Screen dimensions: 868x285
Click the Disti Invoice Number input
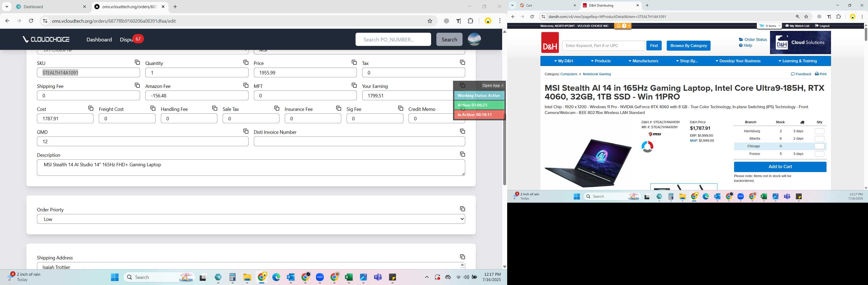point(359,141)
